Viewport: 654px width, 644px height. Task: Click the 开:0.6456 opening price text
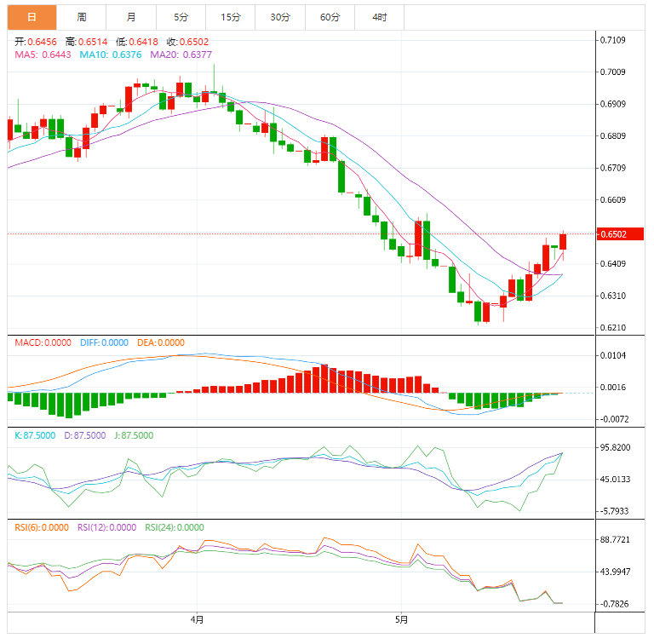point(36,42)
